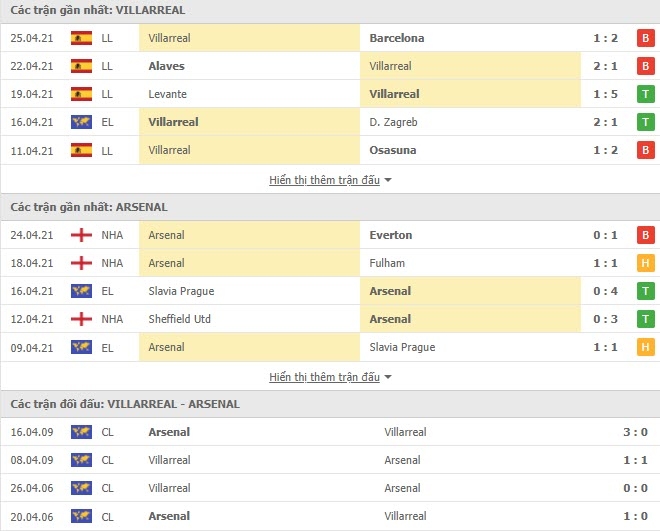
Task: Select the Everton team name
Action: tap(391, 235)
